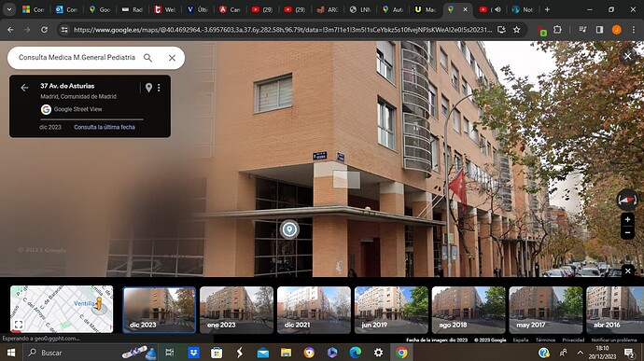Click into the Consulta Medica search field
The image size is (644, 361).
tap(77, 58)
